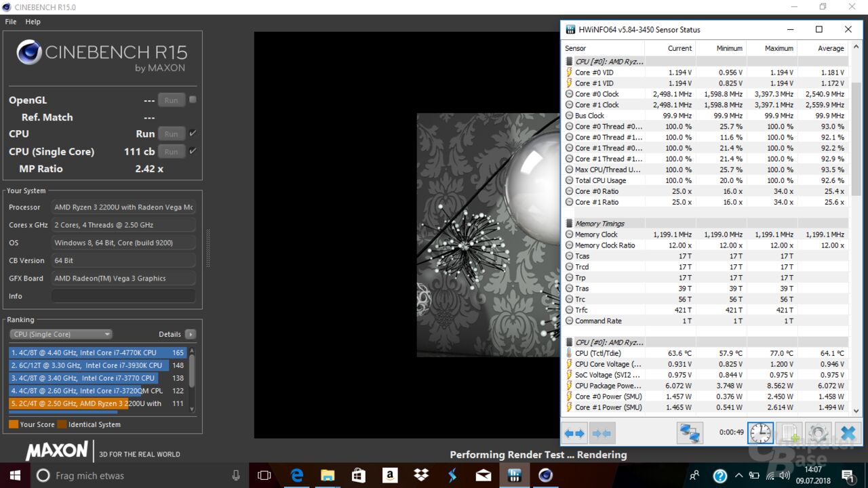Select ranking entry AMD Ryzen 3 2200U
The width and height of the screenshot is (868, 488).
(x=98, y=403)
